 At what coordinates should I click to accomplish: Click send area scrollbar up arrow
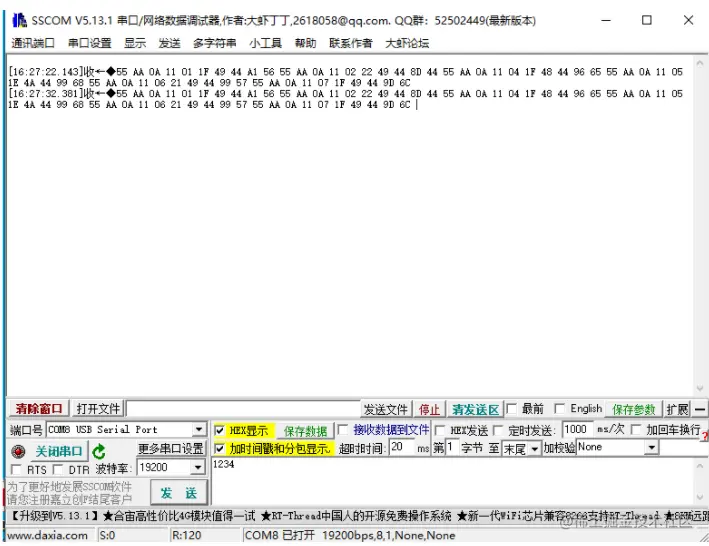pos(700,466)
